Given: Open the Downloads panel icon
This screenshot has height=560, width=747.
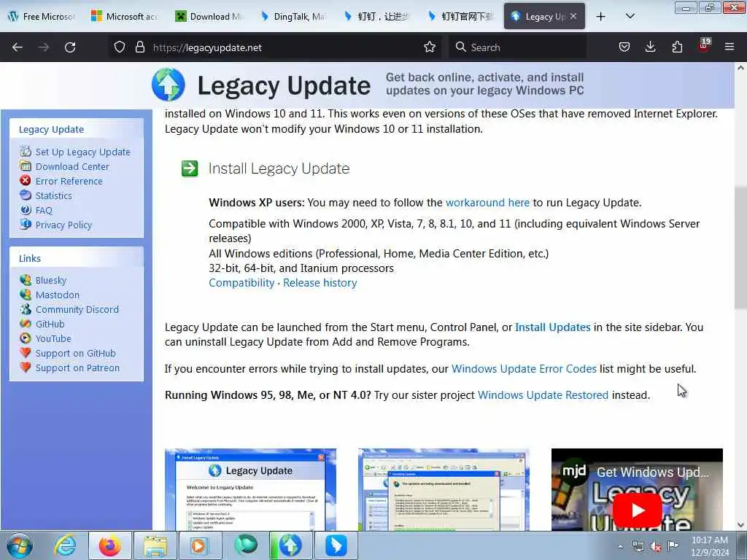Looking at the screenshot, I should [x=650, y=47].
